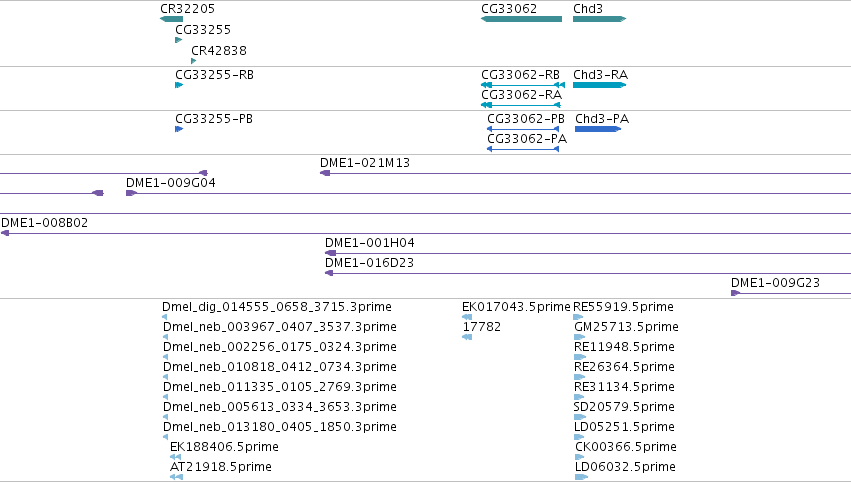
Task: Select the CG33062-RB transcript feature
Action: [x=523, y=85]
